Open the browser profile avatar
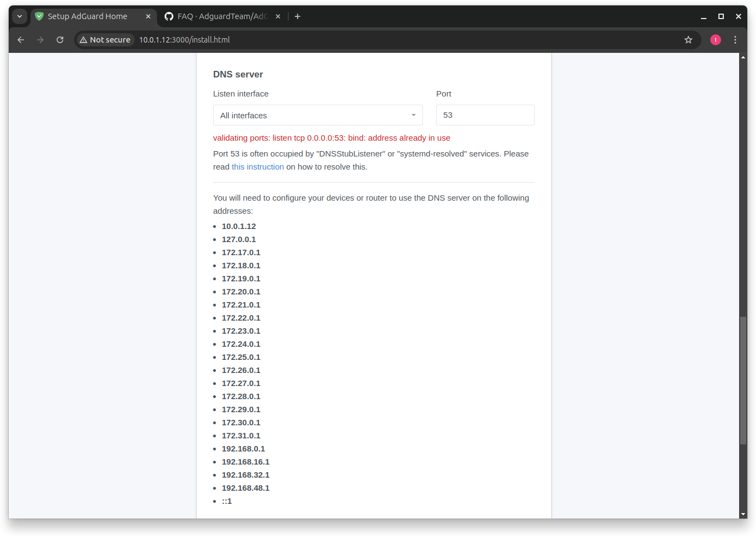The image size is (756, 536). tap(715, 39)
